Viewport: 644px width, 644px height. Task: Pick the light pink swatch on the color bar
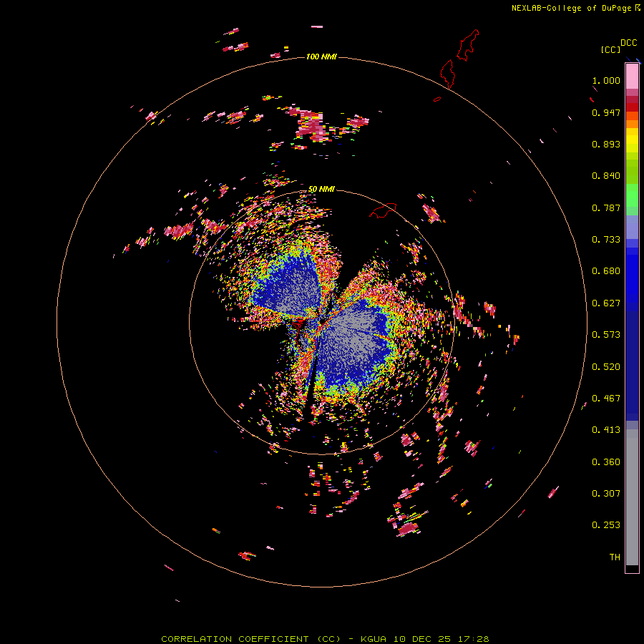tap(632, 76)
